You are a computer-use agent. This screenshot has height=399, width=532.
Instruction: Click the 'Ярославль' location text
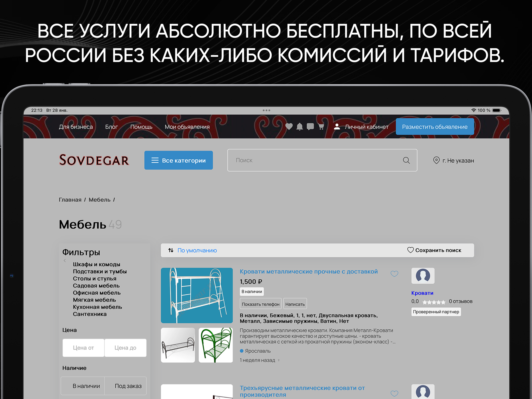(x=257, y=351)
